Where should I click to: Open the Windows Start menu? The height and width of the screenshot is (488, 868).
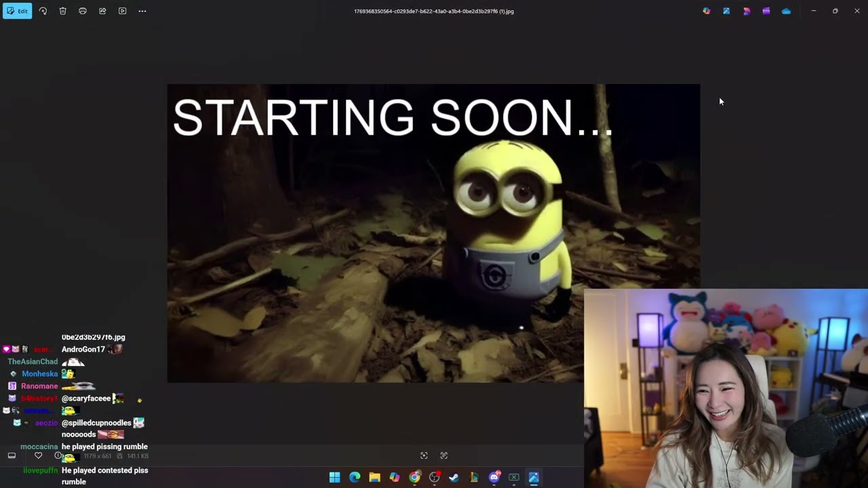point(334,477)
